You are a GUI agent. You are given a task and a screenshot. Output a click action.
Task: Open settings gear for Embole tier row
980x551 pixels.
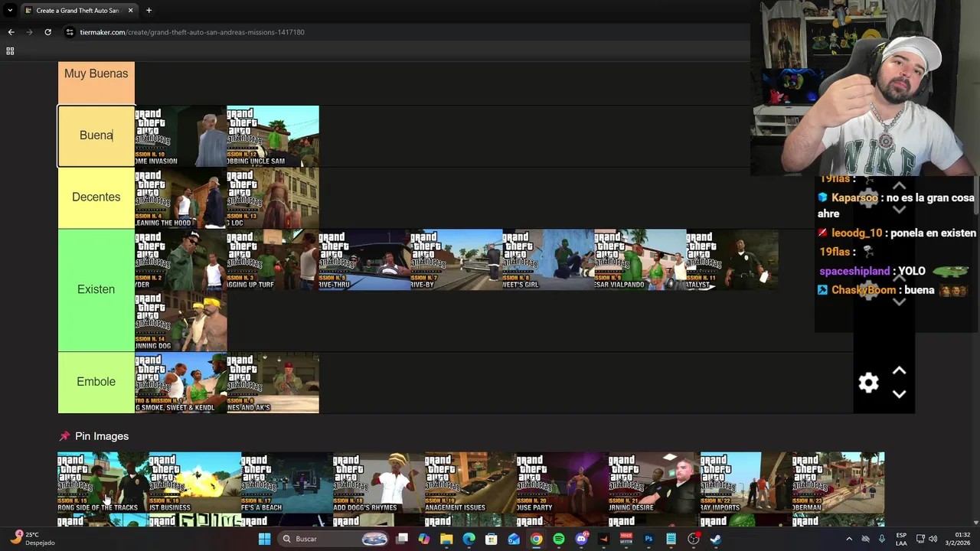[868, 383]
